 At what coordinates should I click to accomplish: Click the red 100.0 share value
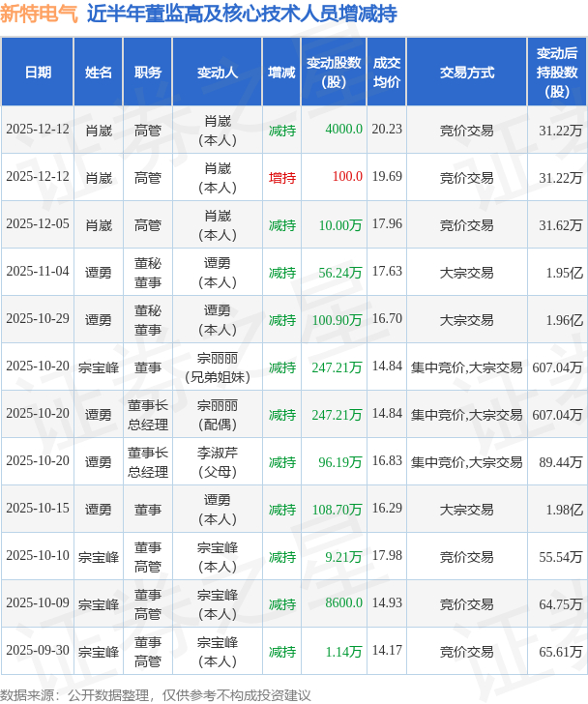pos(347,176)
